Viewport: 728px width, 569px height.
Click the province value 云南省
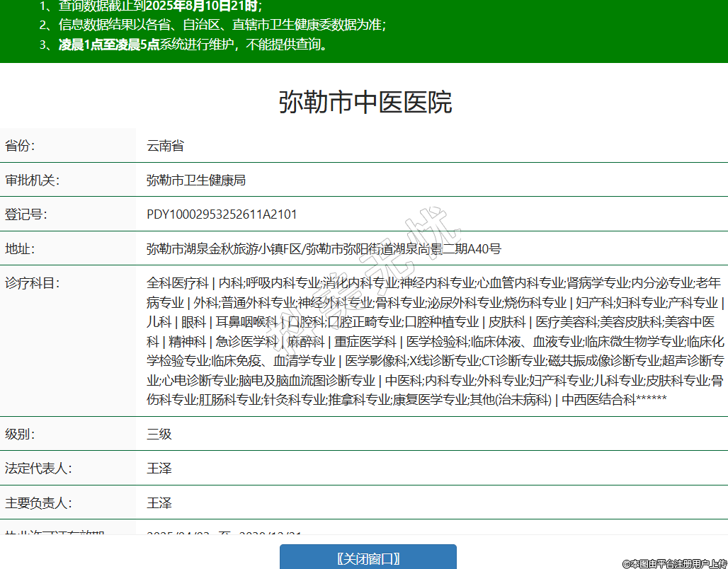165,146
